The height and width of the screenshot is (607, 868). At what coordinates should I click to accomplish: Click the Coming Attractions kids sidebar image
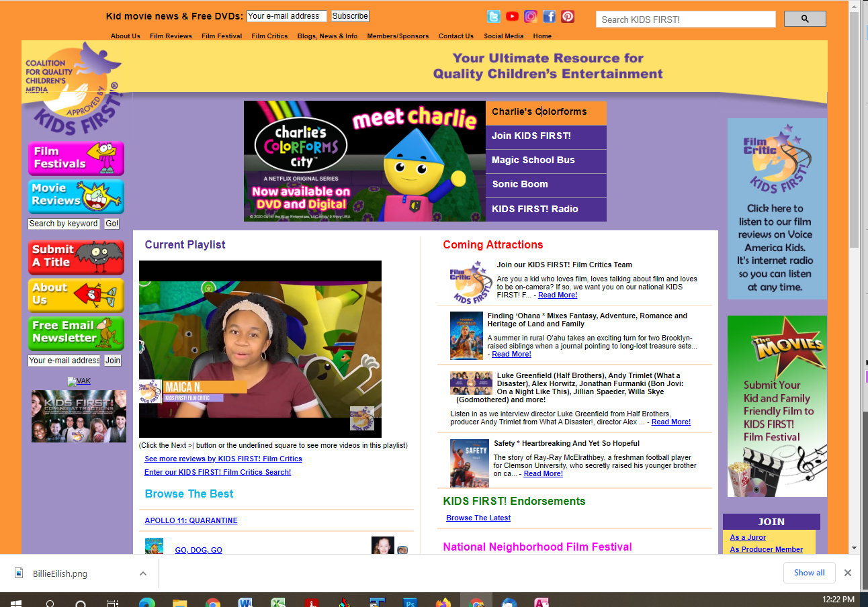(x=79, y=416)
